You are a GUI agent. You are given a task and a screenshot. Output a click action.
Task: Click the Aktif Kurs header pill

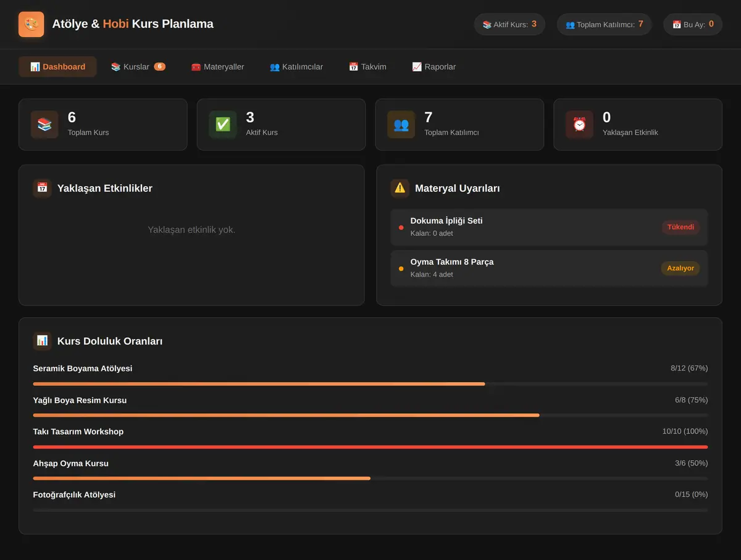509,24
